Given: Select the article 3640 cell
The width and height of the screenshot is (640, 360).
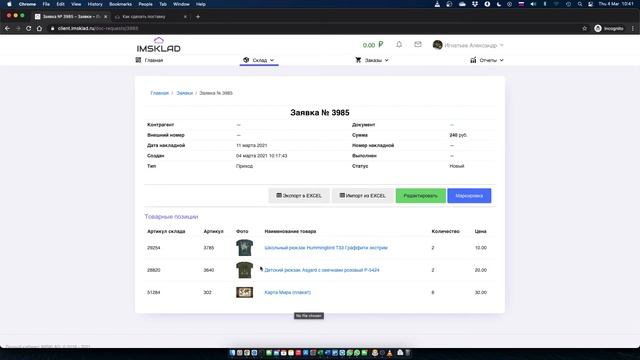Looking at the screenshot, I should pyautogui.click(x=209, y=270).
